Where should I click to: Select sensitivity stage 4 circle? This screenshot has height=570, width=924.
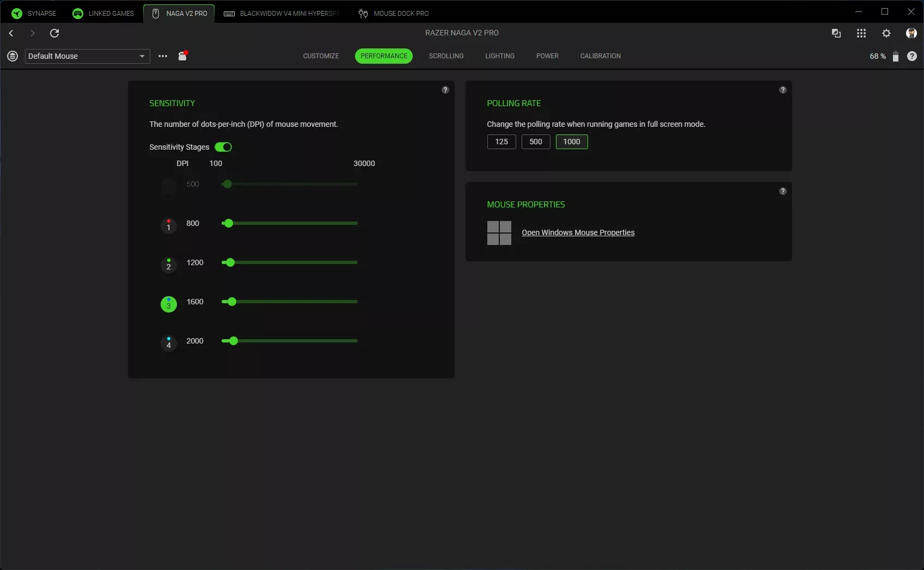click(169, 343)
